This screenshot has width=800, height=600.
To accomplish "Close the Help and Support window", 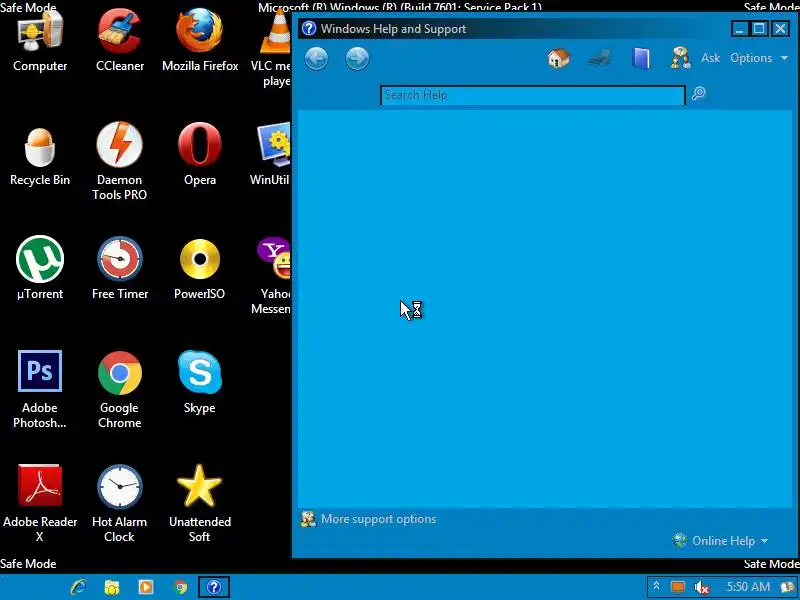I will tap(780, 29).
